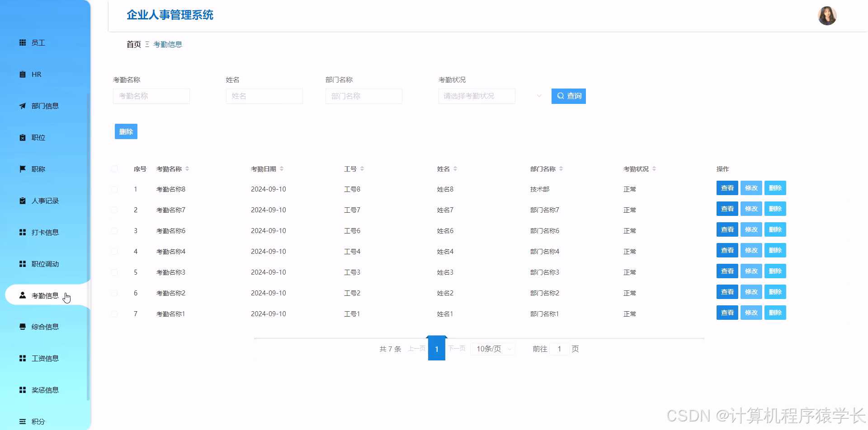
Task: Click the 姓名 search input field
Action: (264, 96)
